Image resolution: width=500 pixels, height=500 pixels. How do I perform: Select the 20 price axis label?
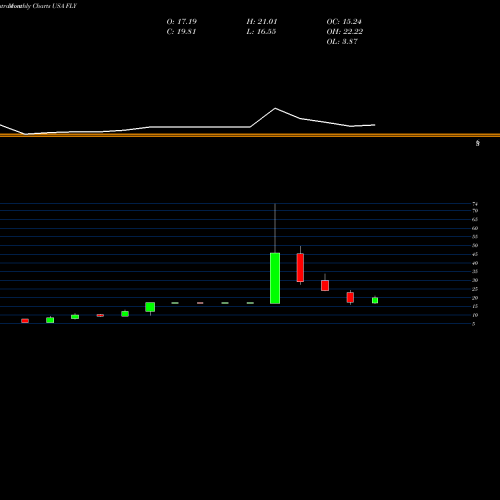(x=475, y=298)
